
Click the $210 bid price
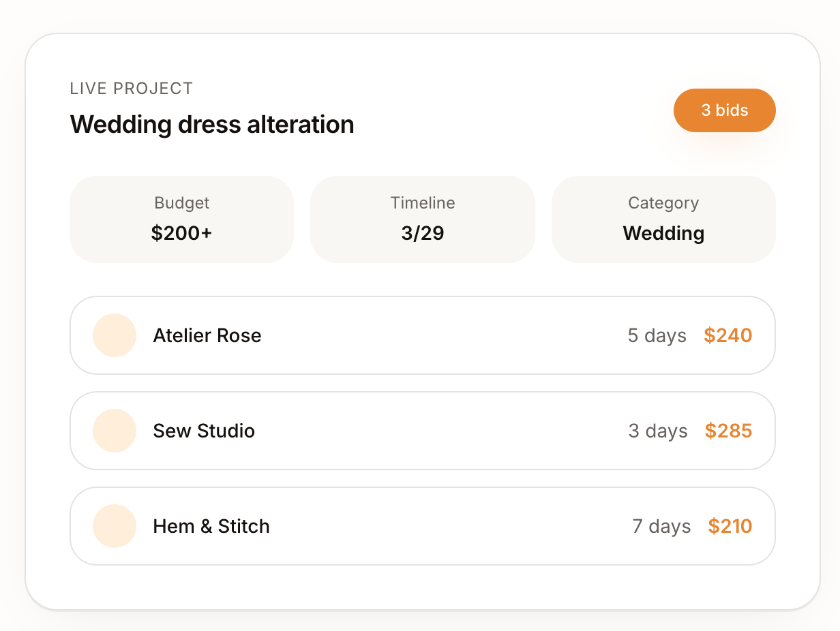point(730,526)
